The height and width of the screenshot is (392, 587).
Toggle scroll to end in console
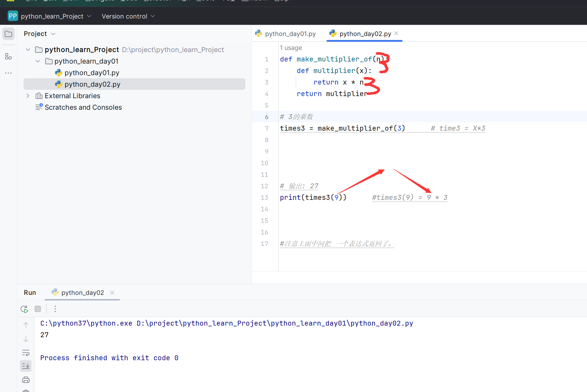(x=26, y=366)
